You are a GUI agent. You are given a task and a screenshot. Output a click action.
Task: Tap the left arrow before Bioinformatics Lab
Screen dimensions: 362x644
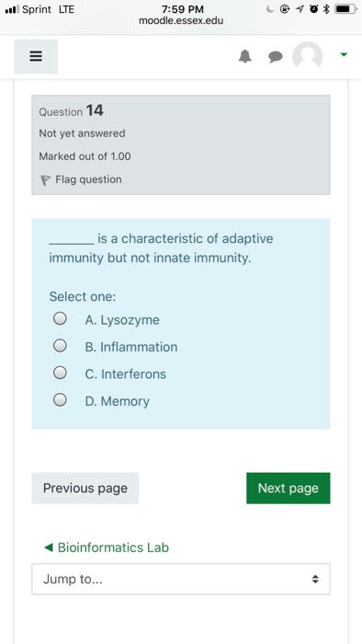pos(49,547)
